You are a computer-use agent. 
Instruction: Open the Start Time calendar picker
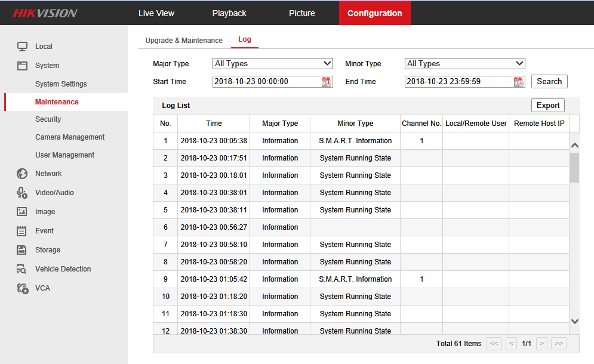326,82
